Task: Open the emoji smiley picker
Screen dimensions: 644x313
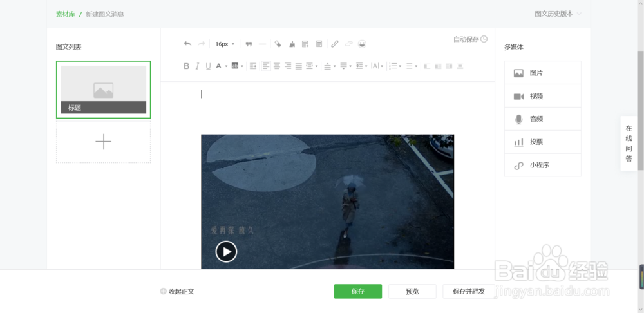Action: coord(362,44)
